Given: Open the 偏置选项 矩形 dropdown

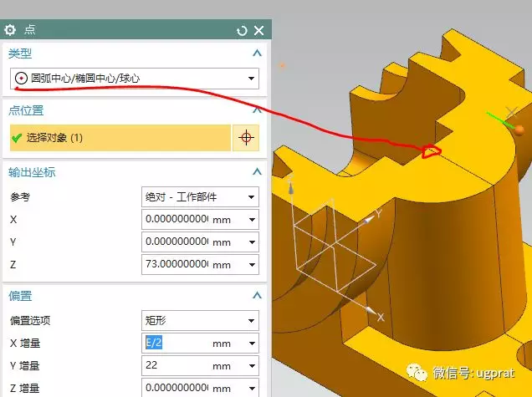Looking at the screenshot, I should [x=200, y=320].
